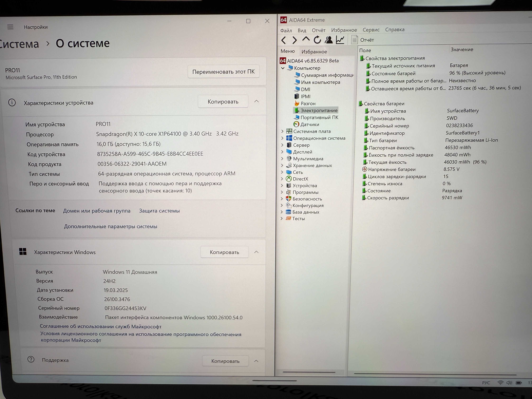This screenshot has height=399, width=532.
Task: Open the graph icon in AIDA64 toolbar
Action: point(340,40)
